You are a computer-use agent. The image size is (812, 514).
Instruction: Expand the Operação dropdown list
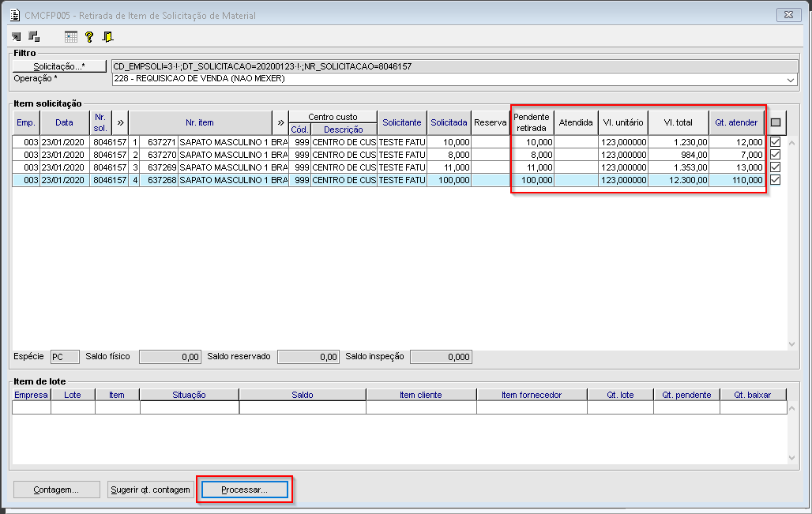791,79
